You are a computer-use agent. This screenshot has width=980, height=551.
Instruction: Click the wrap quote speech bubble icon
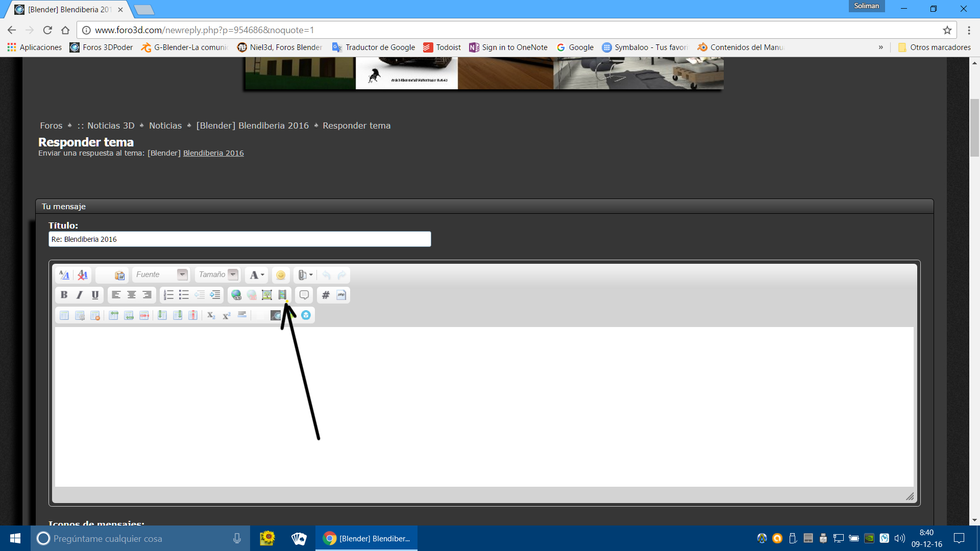(x=304, y=295)
